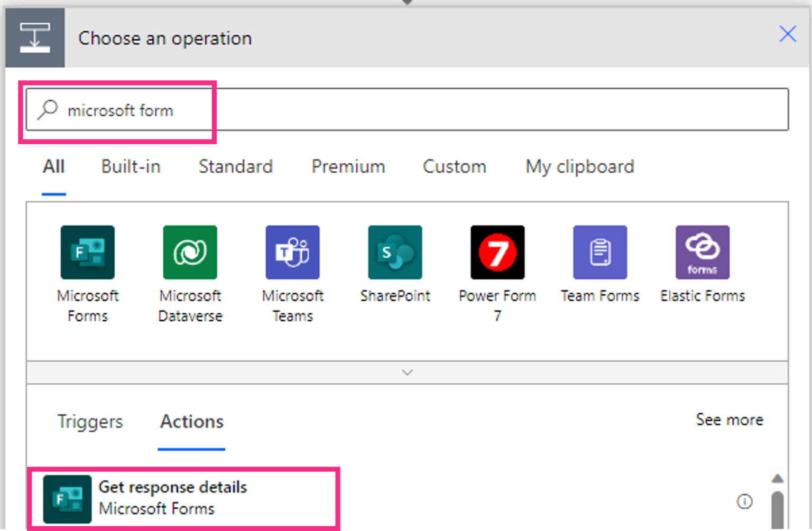Select the Get response details action
The image size is (812, 531).
[174, 497]
